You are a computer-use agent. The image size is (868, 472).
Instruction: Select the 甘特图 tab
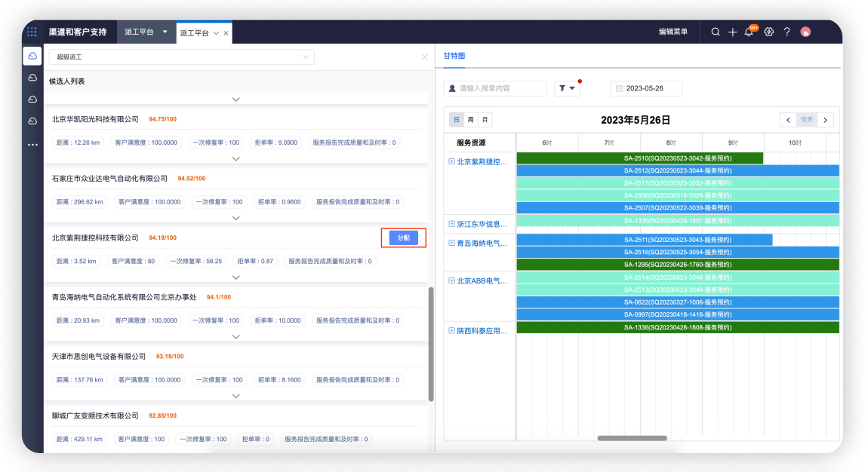(454, 57)
